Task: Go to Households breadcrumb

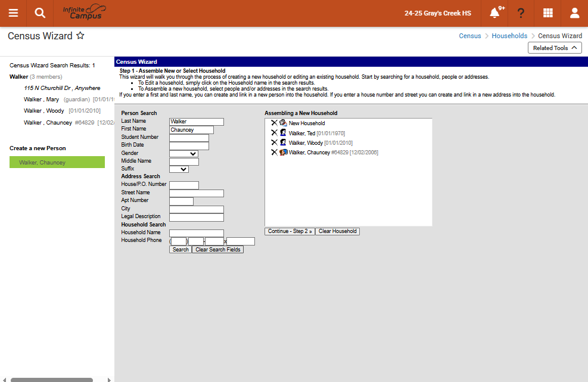Action: click(509, 36)
